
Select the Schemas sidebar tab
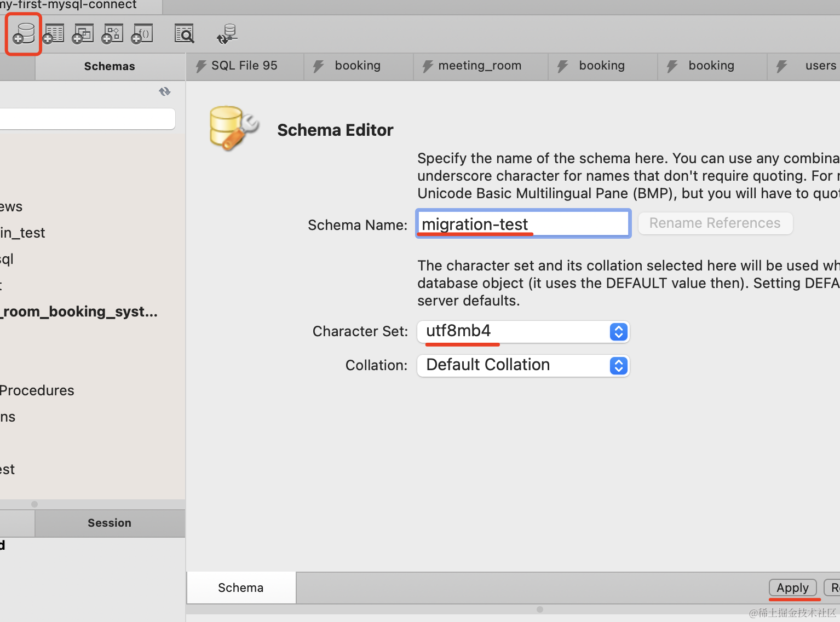[x=110, y=67]
